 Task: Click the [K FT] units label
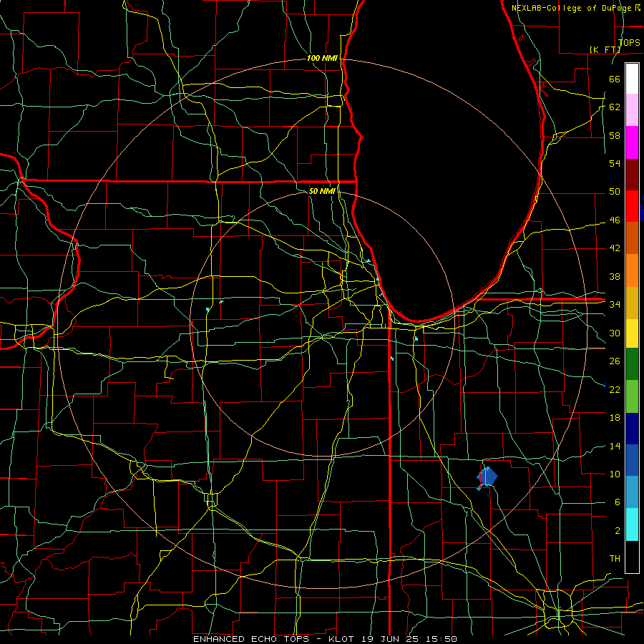pos(605,49)
